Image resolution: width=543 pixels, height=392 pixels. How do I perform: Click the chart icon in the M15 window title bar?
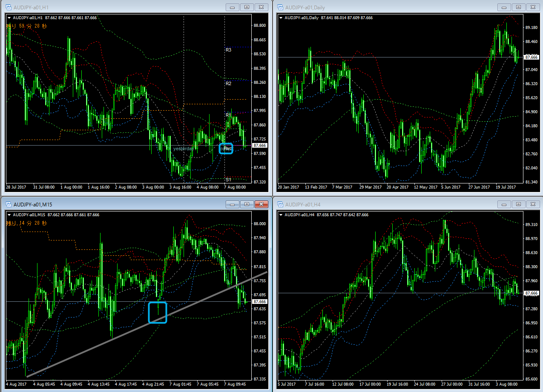[8, 205]
